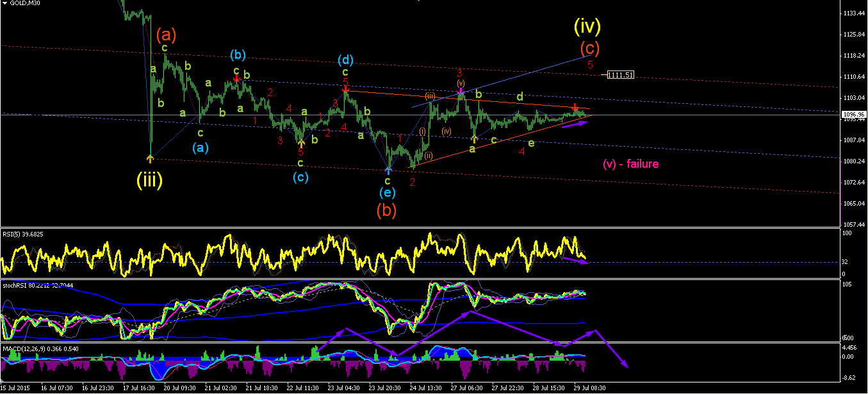Click 1065.04 on the price scale
Viewport: 868px width, 394px height.
[853, 203]
